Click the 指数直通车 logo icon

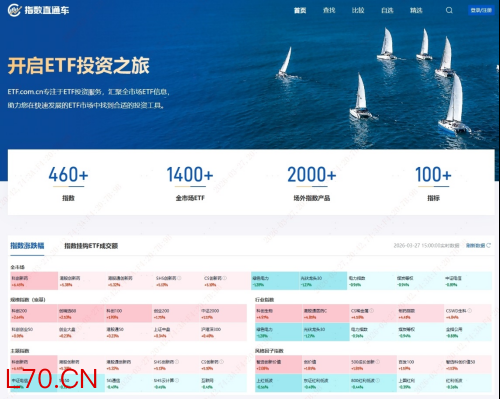point(14,10)
